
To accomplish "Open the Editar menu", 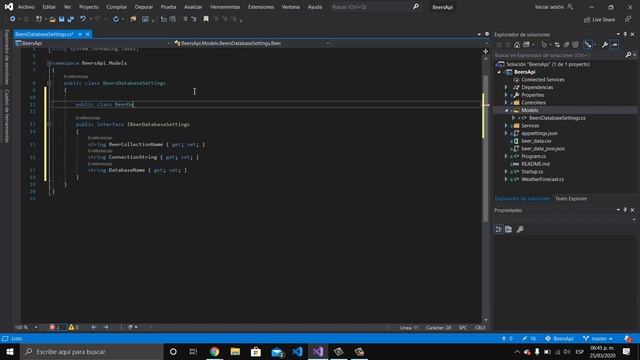I will click(x=49, y=7).
